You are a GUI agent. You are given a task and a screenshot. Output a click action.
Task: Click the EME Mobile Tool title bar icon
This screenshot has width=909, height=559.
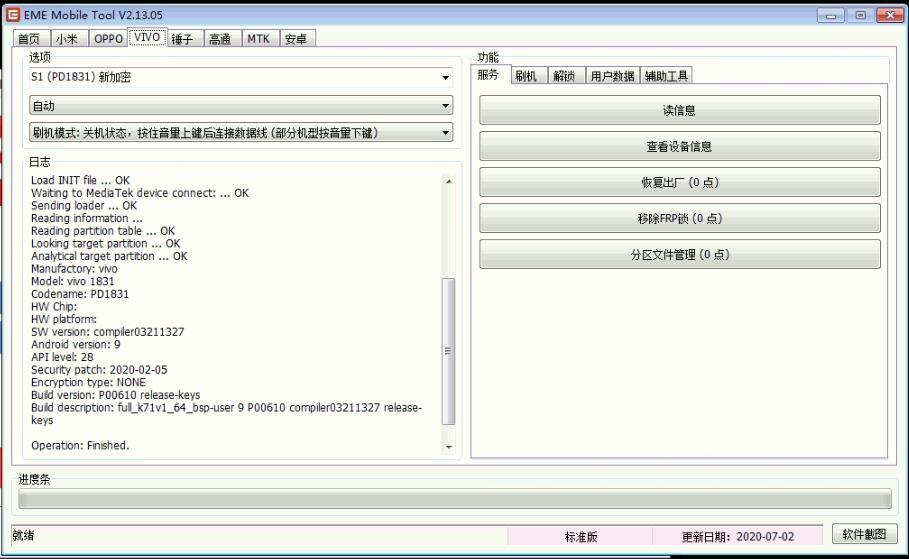(13, 15)
